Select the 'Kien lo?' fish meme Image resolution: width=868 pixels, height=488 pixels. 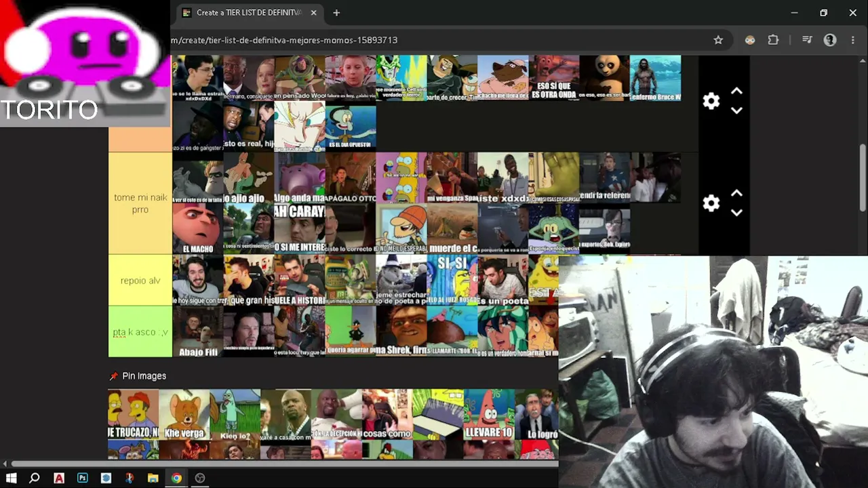[x=235, y=415]
